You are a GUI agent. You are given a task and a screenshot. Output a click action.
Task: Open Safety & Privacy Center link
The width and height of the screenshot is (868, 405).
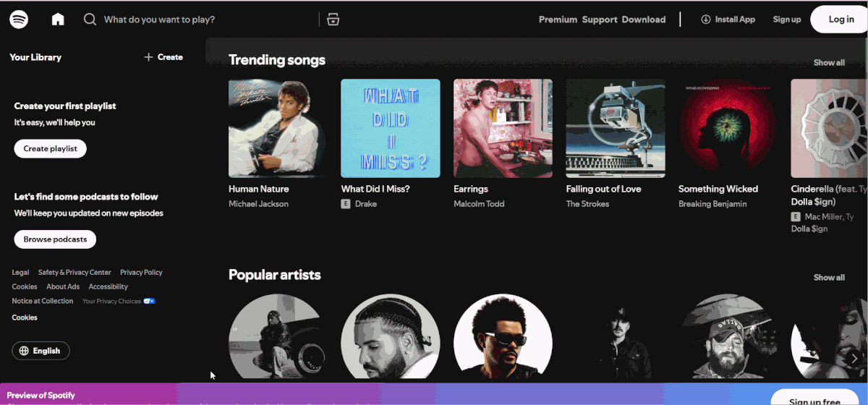75,273
